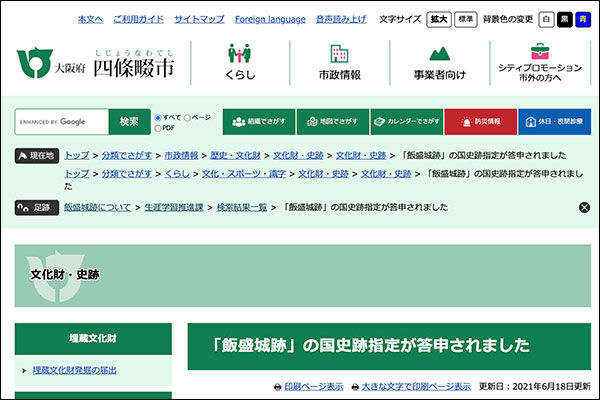Image resolution: width=600 pixels, height=400 pixels.
Task: Select the ページ search radio button
Action: click(x=187, y=118)
